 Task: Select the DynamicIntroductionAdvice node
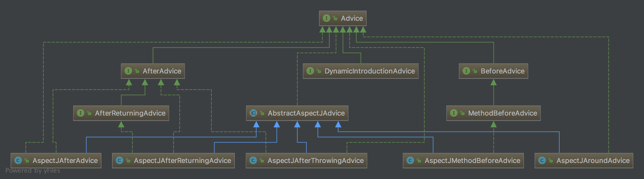pyautogui.click(x=361, y=71)
